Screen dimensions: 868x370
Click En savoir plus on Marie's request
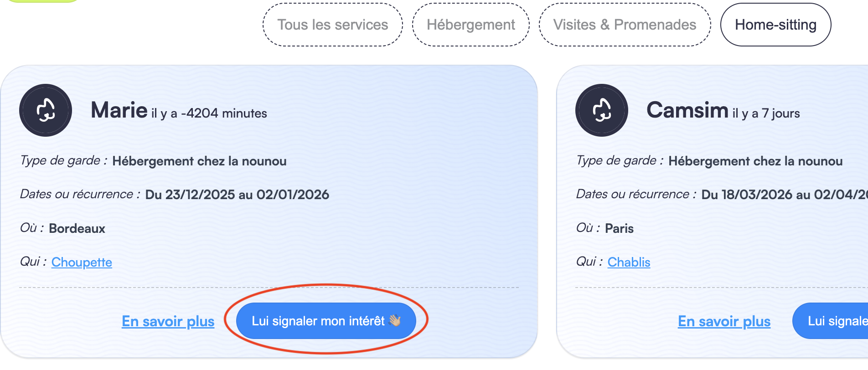(168, 321)
